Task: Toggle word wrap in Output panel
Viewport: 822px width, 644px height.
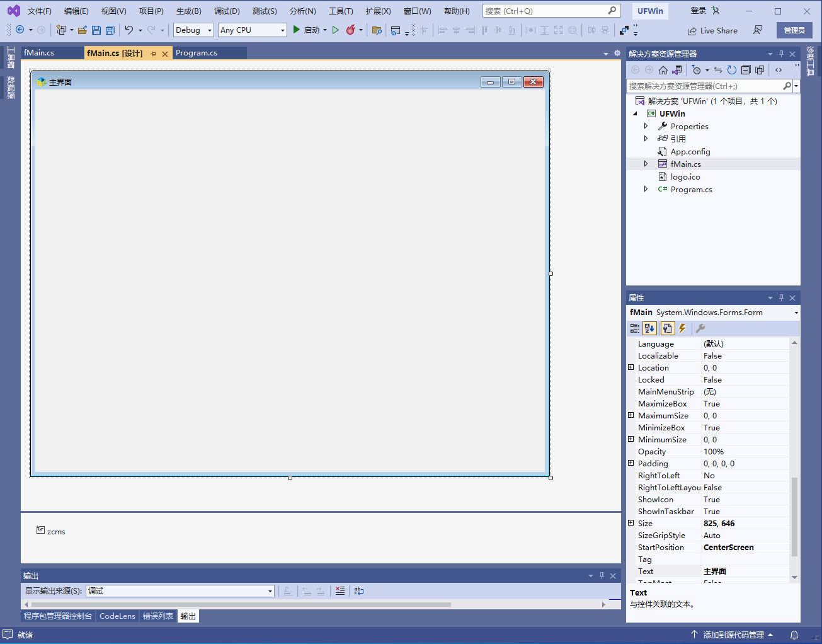Action: click(359, 591)
